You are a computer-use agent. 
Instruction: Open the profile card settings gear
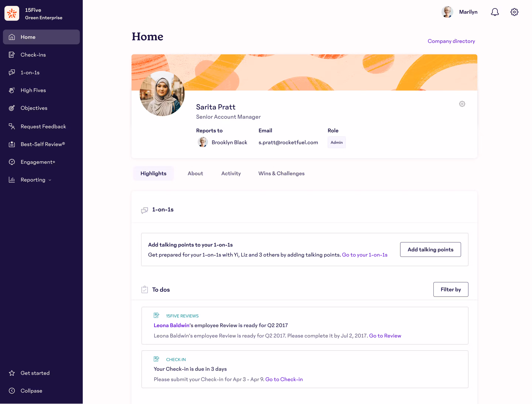pos(462,104)
